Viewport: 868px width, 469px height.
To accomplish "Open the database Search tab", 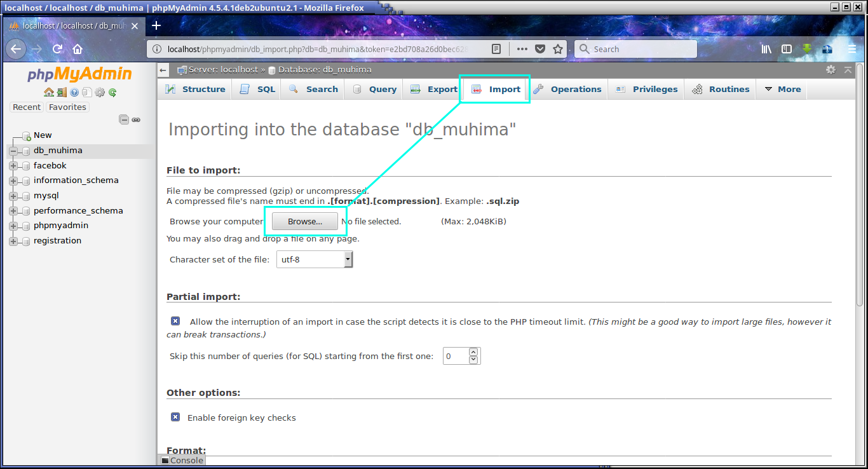I will pos(313,89).
